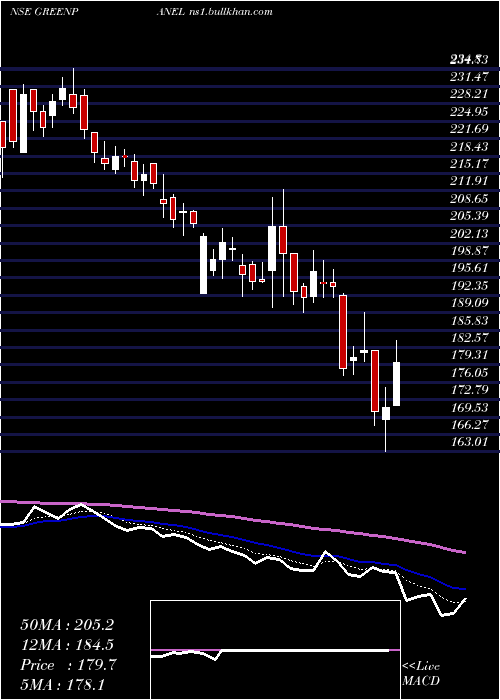Click the 195.61 price level label

469,268
